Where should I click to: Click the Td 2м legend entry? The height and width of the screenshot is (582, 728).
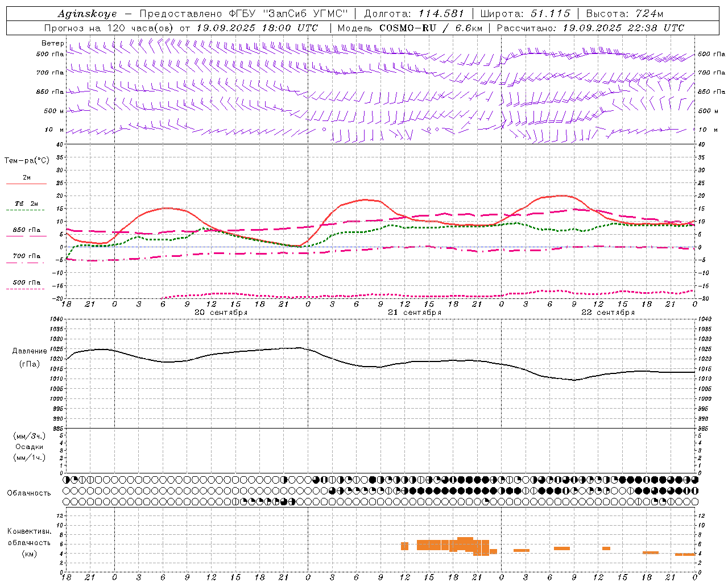pyautogui.click(x=27, y=203)
